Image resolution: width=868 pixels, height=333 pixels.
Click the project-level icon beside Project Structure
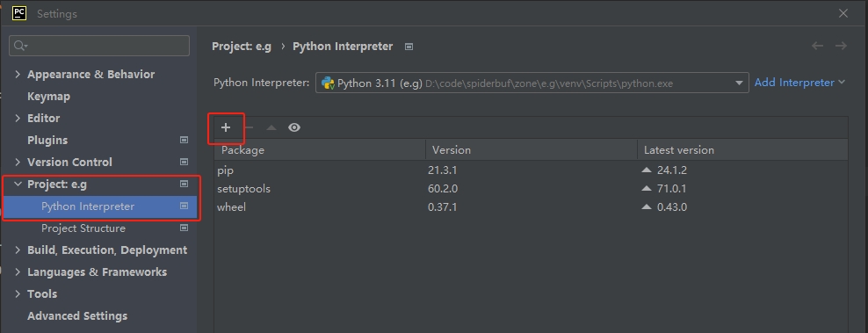point(184,228)
